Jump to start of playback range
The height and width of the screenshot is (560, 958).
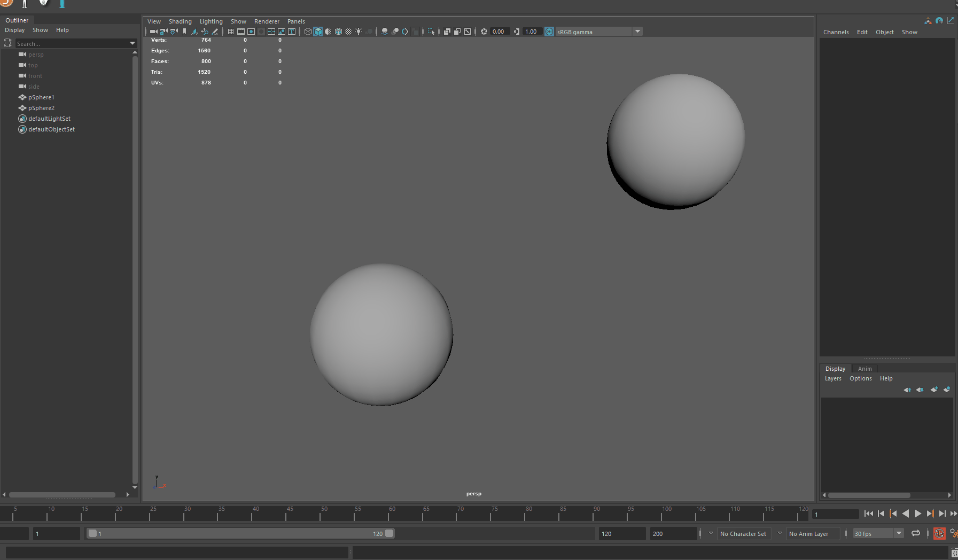[868, 514]
